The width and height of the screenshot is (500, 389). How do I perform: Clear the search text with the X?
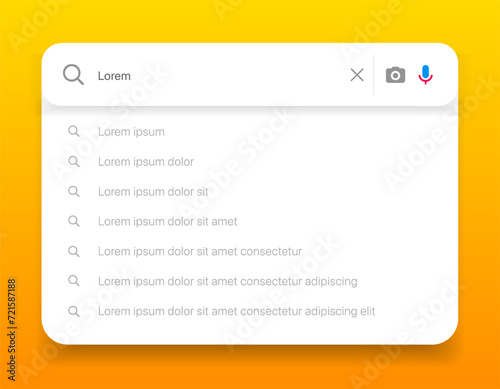(x=357, y=75)
